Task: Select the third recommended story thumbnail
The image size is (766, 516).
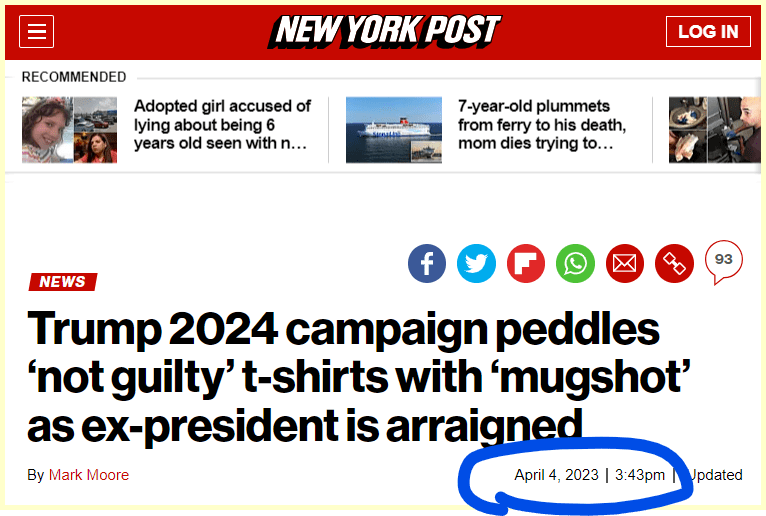Action: [706, 129]
